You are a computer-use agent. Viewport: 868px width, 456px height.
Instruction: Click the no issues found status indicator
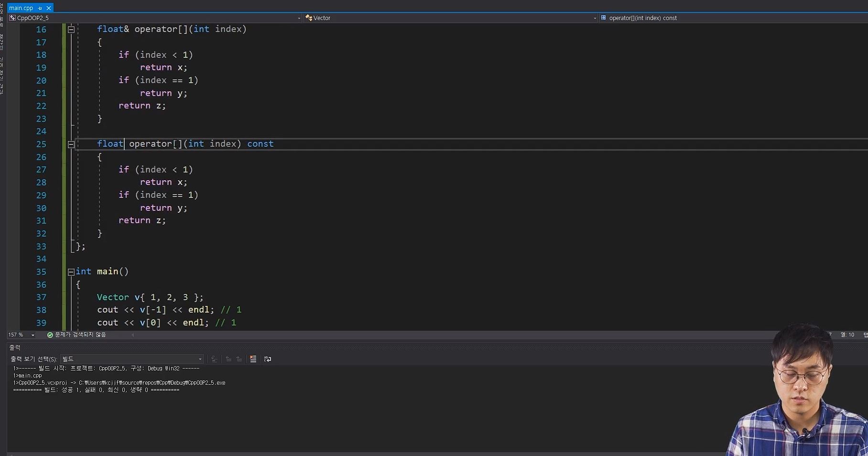click(76, 335)
